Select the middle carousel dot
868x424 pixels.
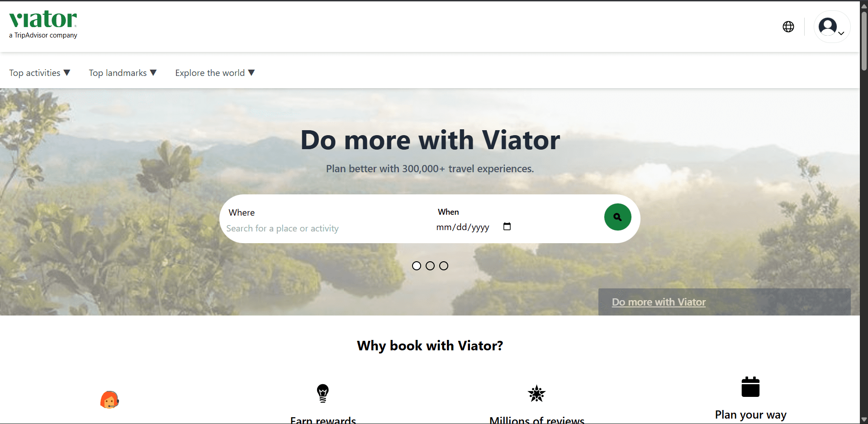pyautogui.click(x=430, y=266)
